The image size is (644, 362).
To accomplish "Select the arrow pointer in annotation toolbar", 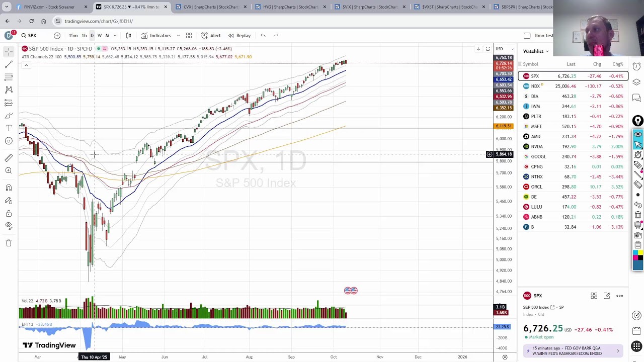I will (x=637, y=144).
